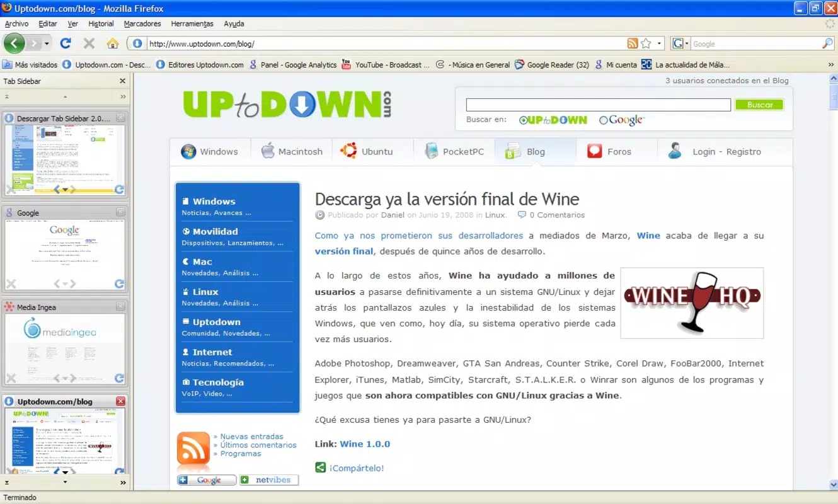Go back in Descargar Tab Sidebar preview
The height and width of the screenshot is (504, 838).
tap(57, 190)
